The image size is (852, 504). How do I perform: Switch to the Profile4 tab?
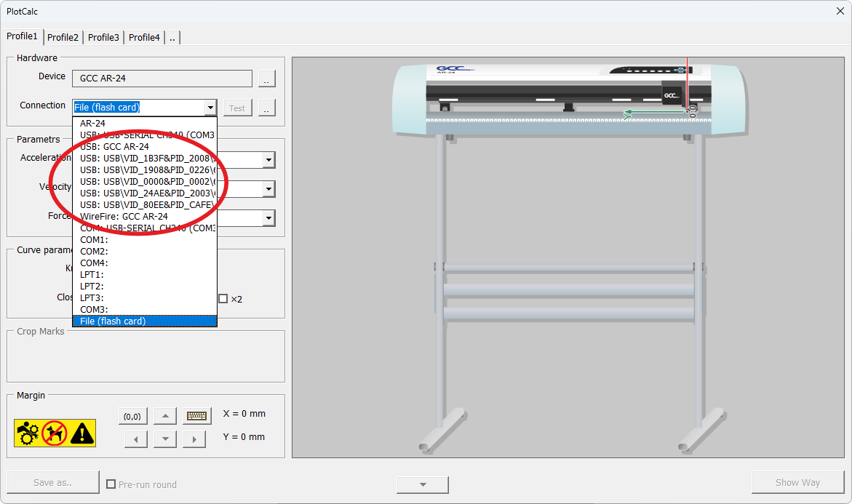[144, 38]
